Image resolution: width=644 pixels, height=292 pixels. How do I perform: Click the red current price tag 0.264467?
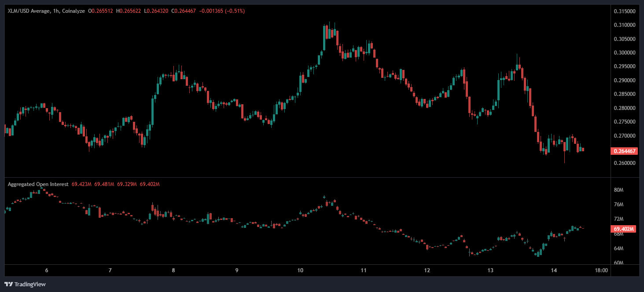click(624, 151)
